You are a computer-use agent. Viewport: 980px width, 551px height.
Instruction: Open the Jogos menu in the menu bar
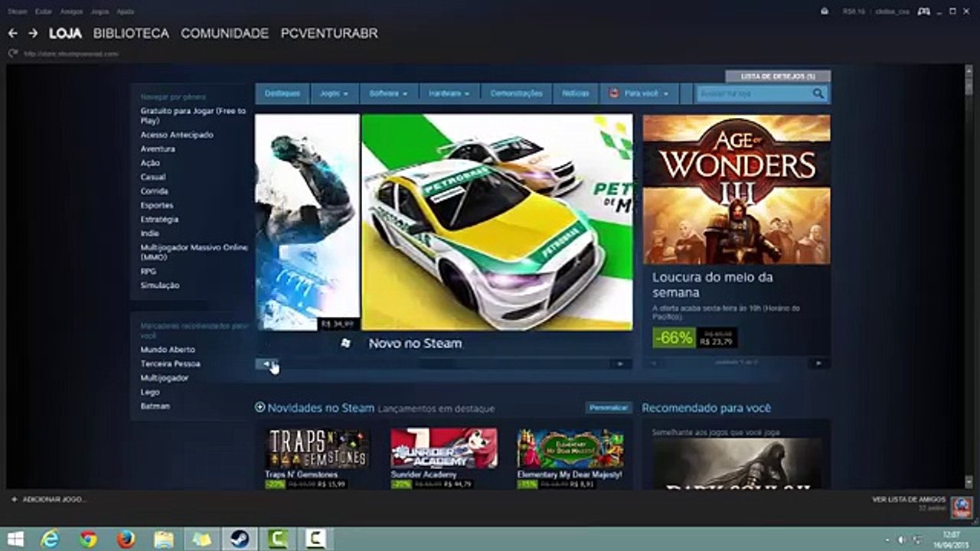click(x=100, y=11)
